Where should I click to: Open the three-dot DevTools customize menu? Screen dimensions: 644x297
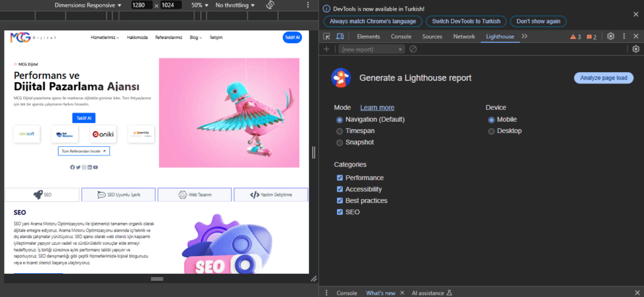tap(625, 37)
